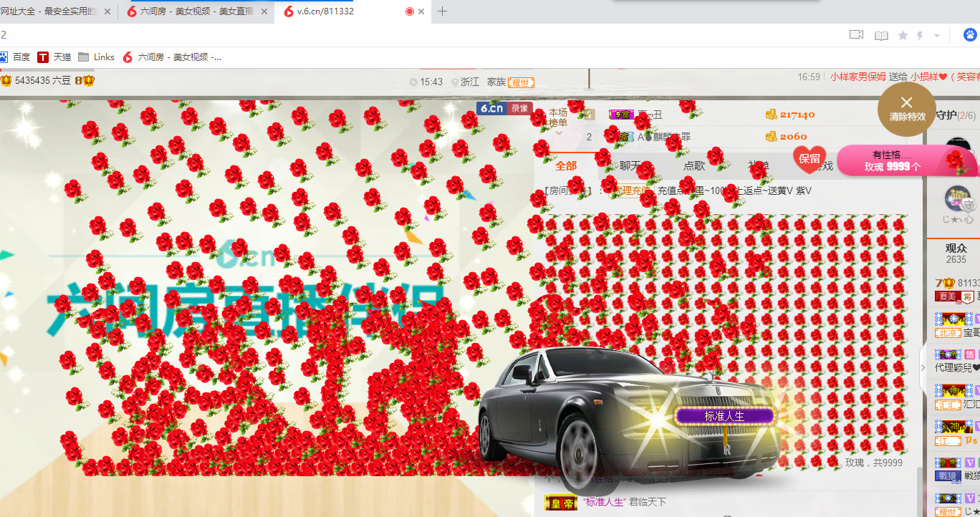980x517 pixels.
Task: Close the 网址大全 browser tab
Action: tap(107, 11)
